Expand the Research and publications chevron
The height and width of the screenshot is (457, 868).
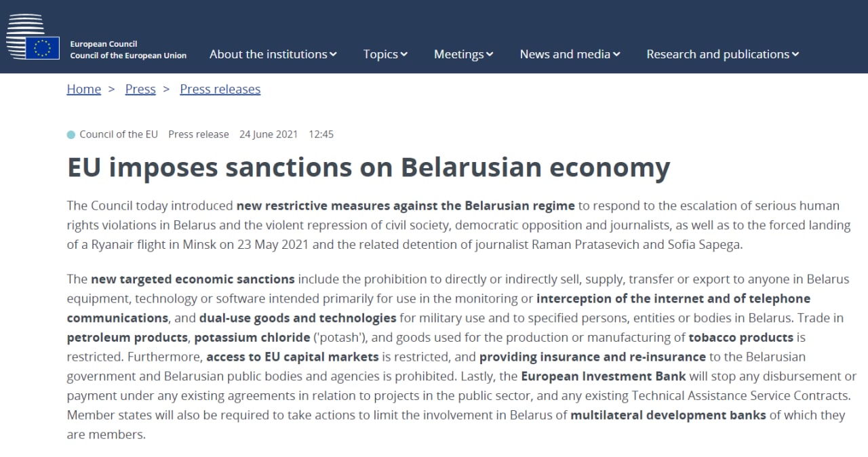point(795,55)
